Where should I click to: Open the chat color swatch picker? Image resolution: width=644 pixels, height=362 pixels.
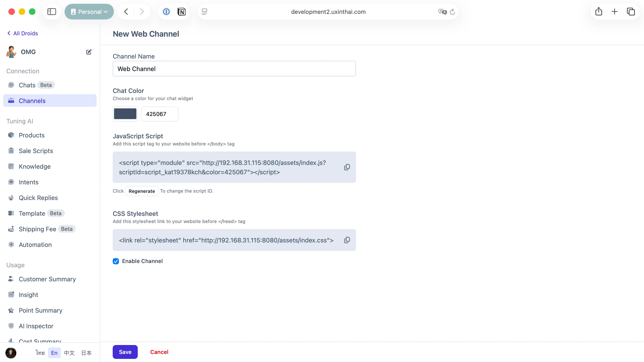pyautogui.click(x=125, y=114)
